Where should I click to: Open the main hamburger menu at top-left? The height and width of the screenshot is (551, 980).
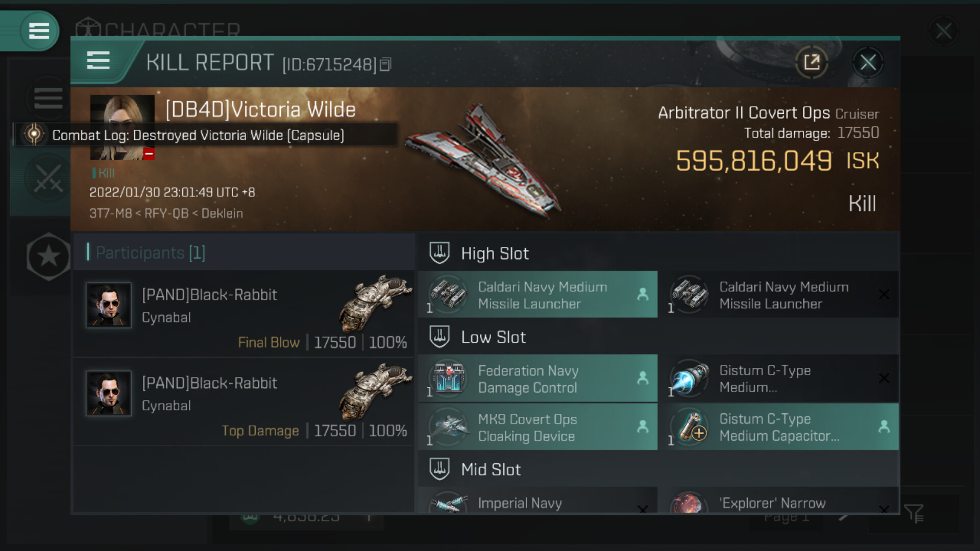pos(39,31)
